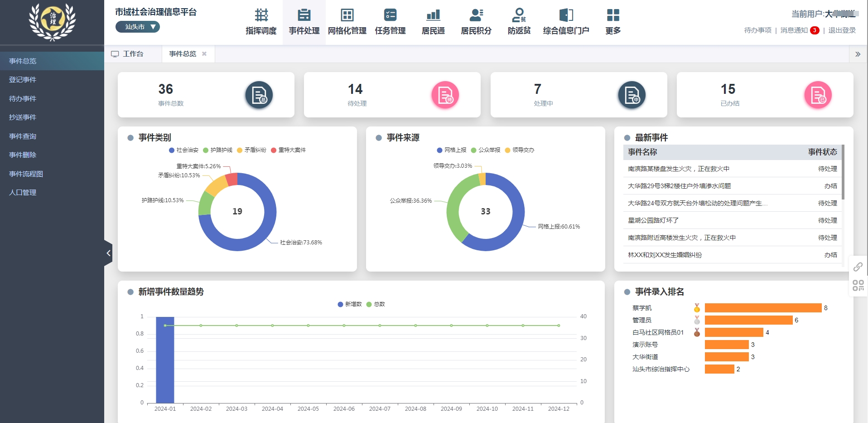The height and width of the screenshot is (423, 868).
Task: Open 人口管理 in sidebar
Action: pos(52,193)
